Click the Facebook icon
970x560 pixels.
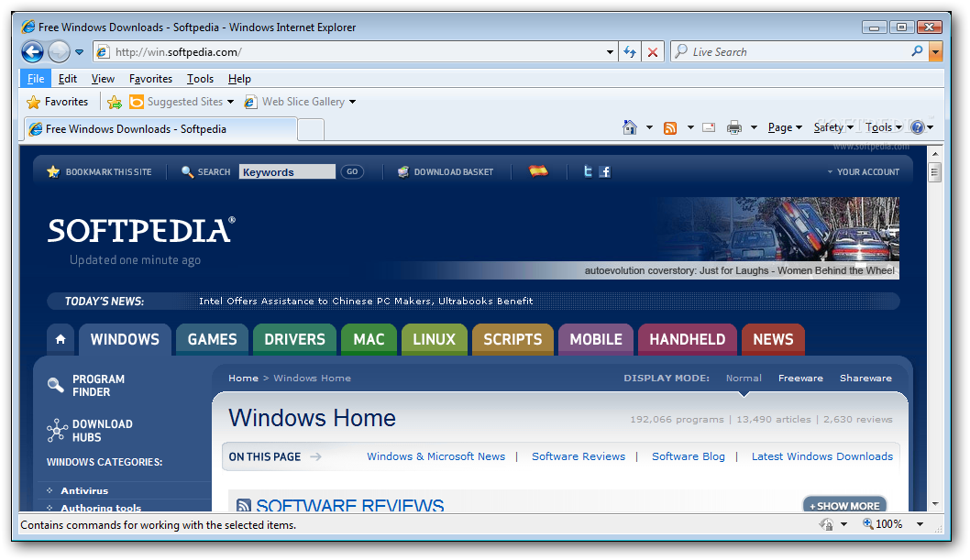[605, 171]
